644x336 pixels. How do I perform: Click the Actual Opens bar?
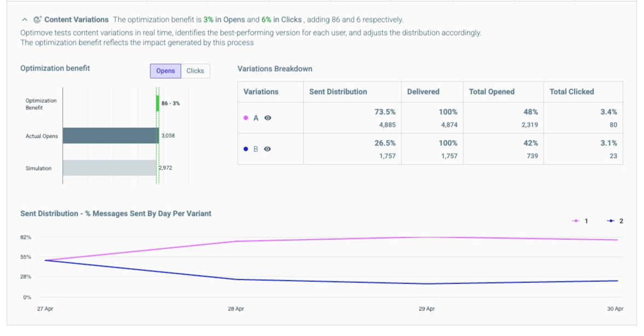(x=111, y=136)
